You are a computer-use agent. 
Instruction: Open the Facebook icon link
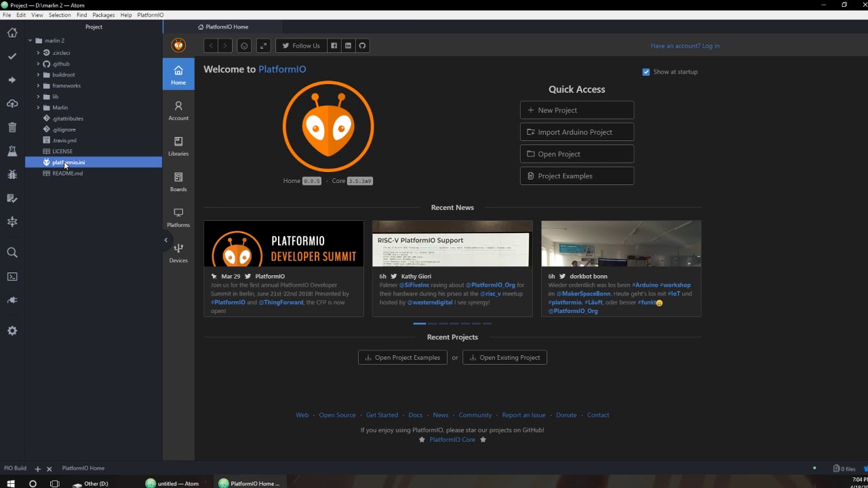point(334,45)
